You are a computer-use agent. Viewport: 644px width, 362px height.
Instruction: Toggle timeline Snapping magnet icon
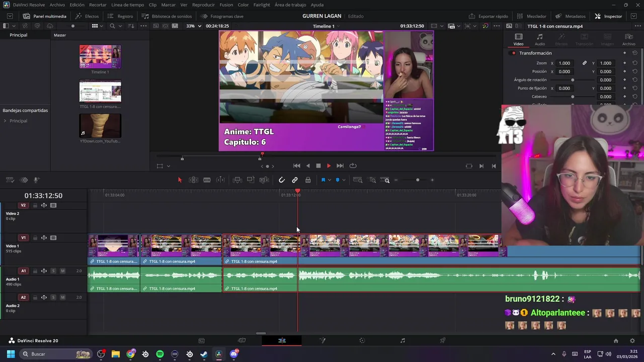(282, 180)
